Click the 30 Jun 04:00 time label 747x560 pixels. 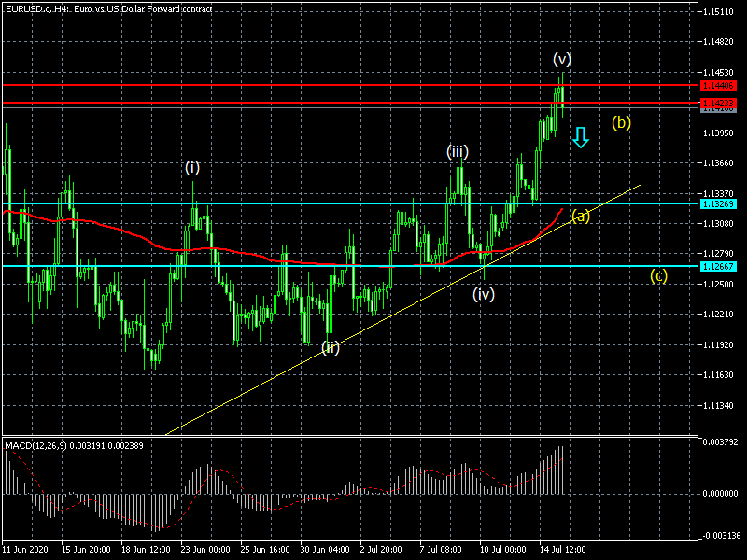pyautogui.click(x=325, y=549)
